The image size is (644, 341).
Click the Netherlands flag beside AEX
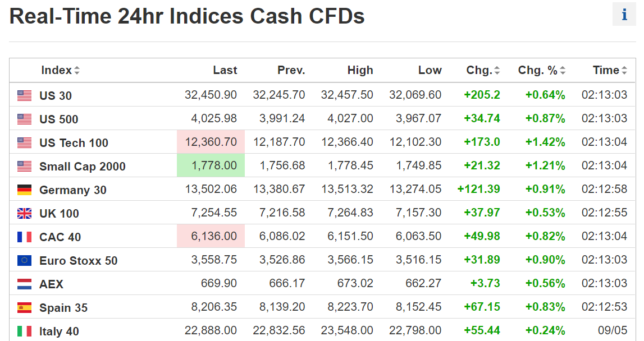coord(24,284)
